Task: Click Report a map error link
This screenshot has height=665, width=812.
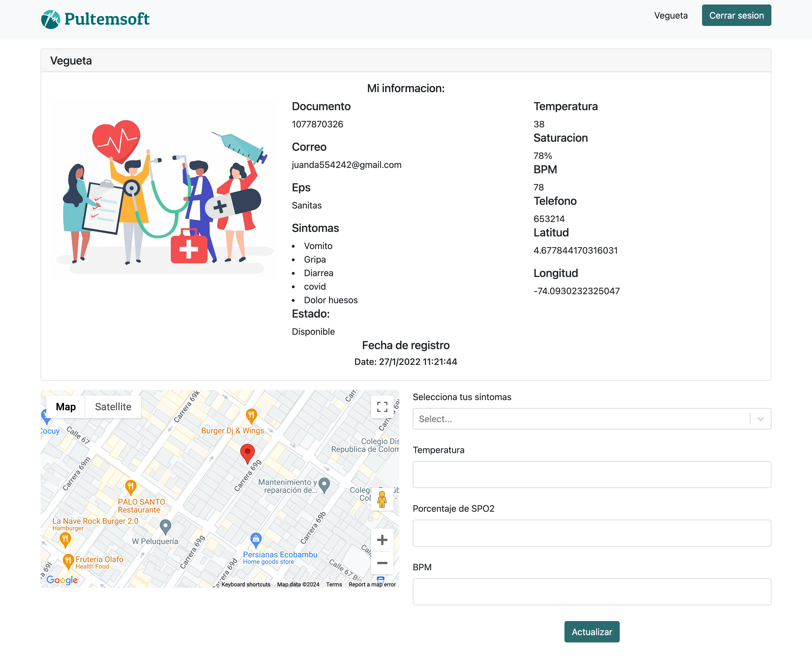Action: pyautogui.click(x=372, y=585)
